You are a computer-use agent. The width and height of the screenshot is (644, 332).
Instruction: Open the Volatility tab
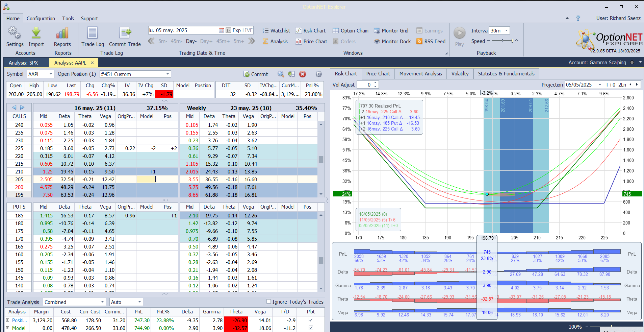(460, 74)
